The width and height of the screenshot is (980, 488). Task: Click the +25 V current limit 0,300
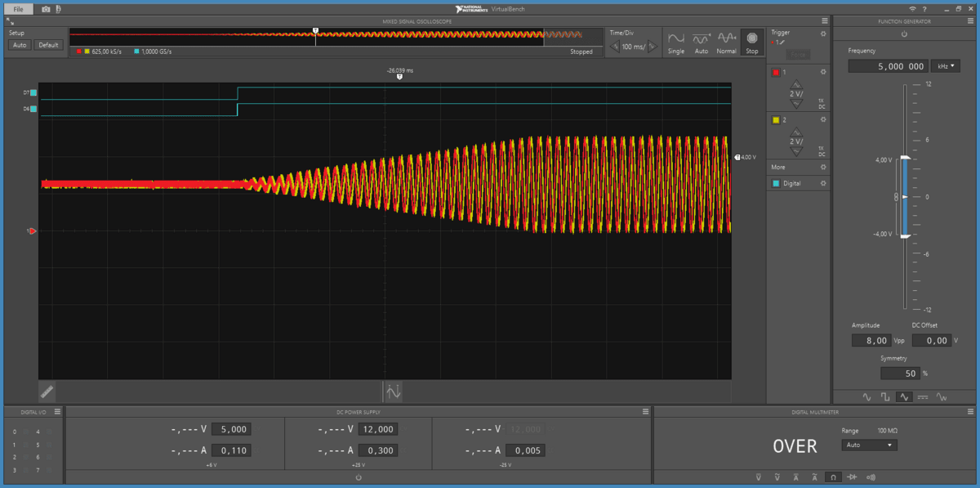[x=378, y=450]
